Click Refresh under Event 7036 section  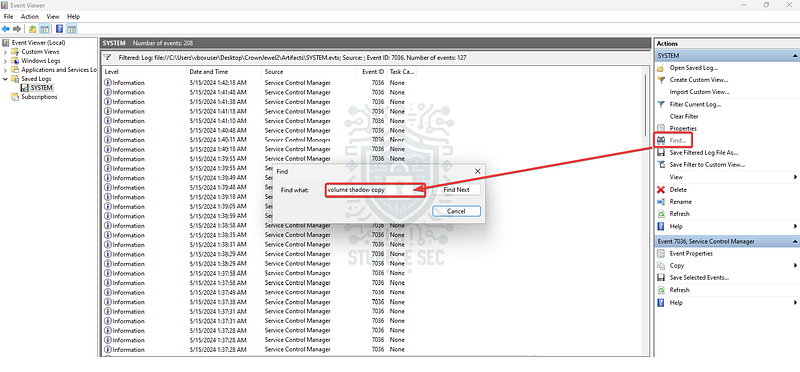tap(679, 290)
